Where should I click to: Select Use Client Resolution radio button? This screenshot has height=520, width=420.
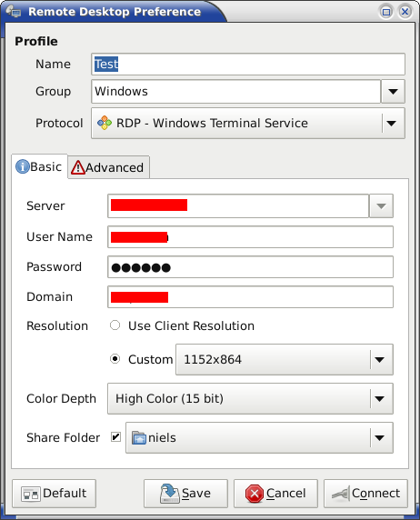click(115, 325)
